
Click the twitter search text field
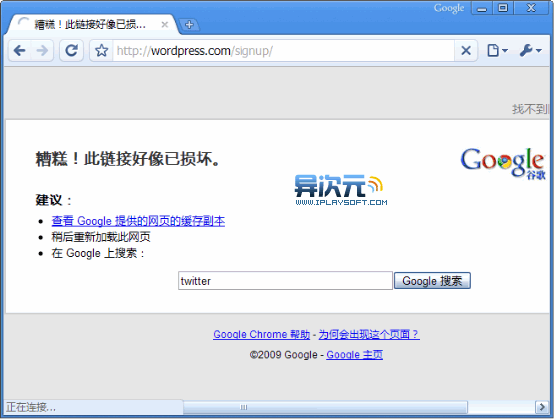coord(285,281)
